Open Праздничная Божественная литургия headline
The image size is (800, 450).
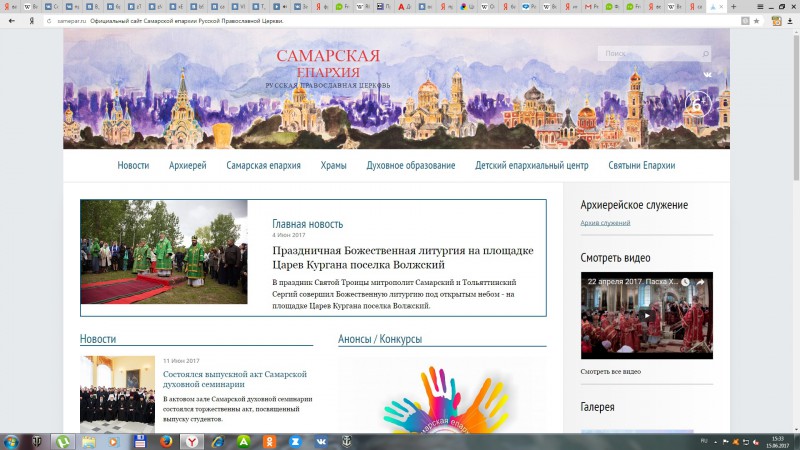(x=403, y=258)
